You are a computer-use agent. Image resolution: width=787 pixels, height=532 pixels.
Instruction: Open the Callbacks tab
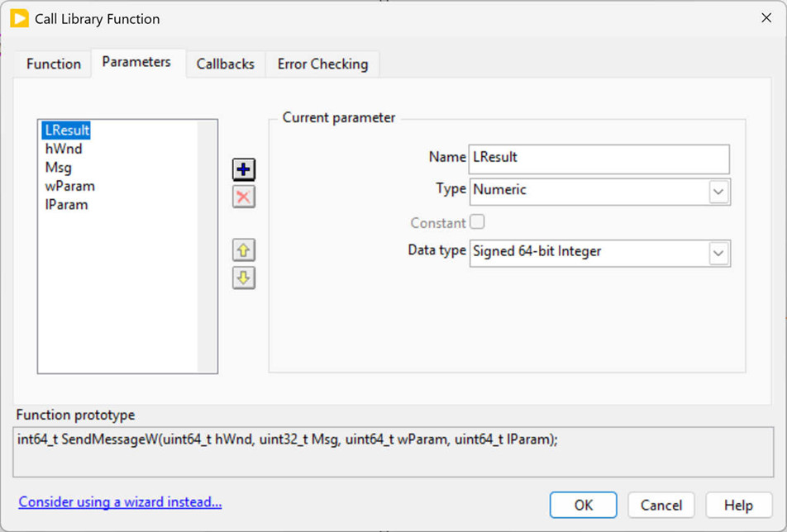pyautogui.click(x=225, y=64)
